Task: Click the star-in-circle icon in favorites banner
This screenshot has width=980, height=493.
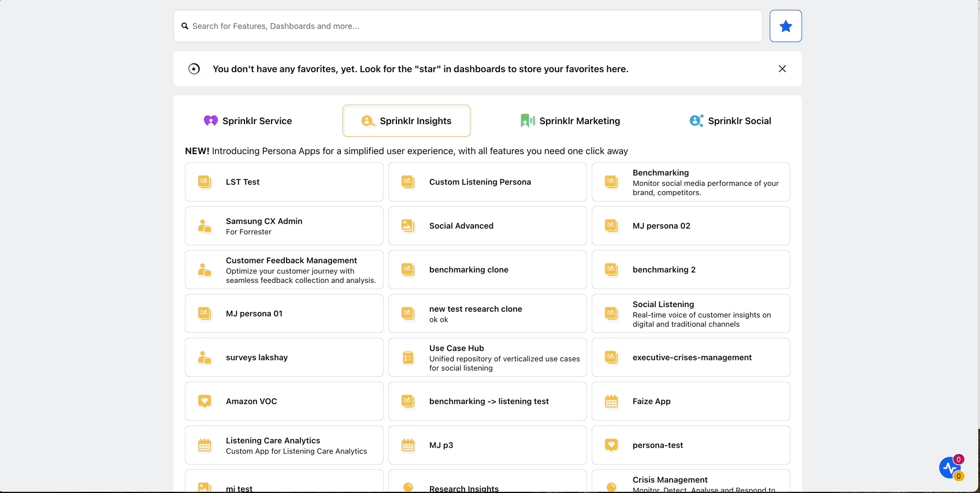Action: tap(194, 69)
